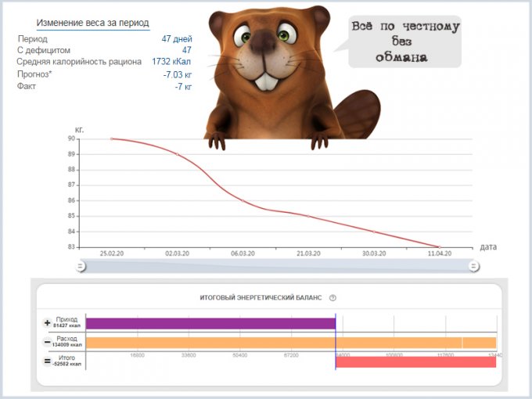Click the chart data point at 25.02.20
Image resolution: width=532 pixels, height=399 pixels.
coord(112,138)
